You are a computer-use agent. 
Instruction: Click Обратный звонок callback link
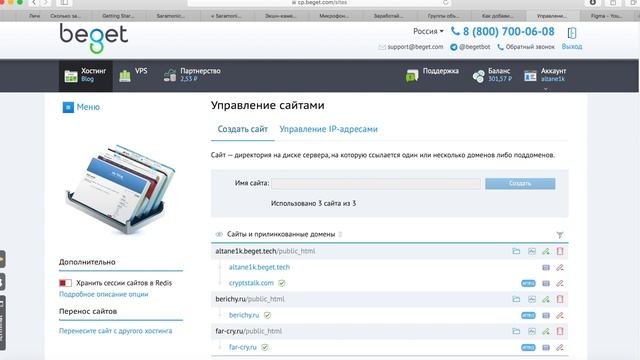(x=526, y=47)
